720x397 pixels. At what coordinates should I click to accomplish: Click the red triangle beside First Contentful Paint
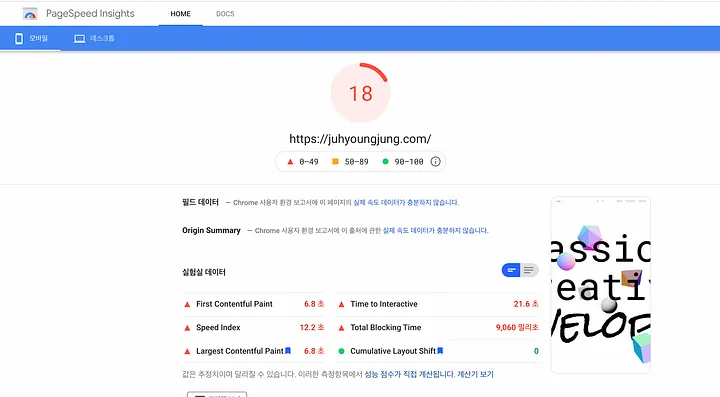click(x=187, y=304)
